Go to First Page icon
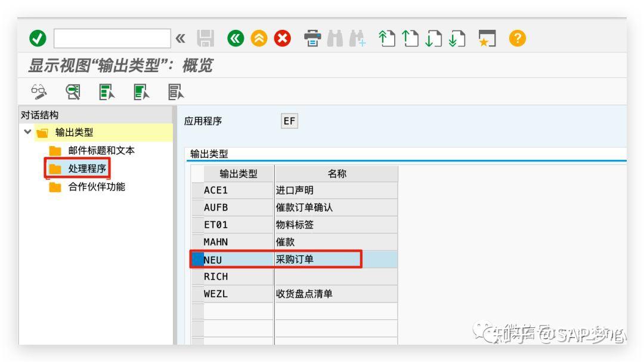644x362 pixels. [386, 39]
